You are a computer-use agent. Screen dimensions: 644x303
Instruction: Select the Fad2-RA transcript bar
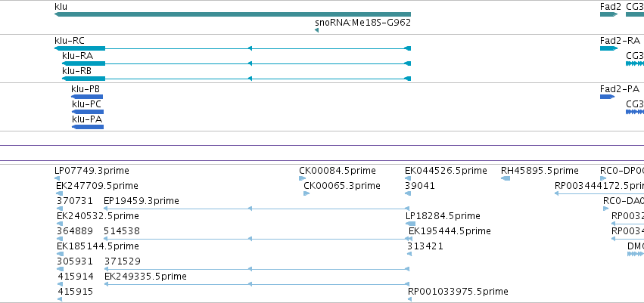[x=608, y=48]
